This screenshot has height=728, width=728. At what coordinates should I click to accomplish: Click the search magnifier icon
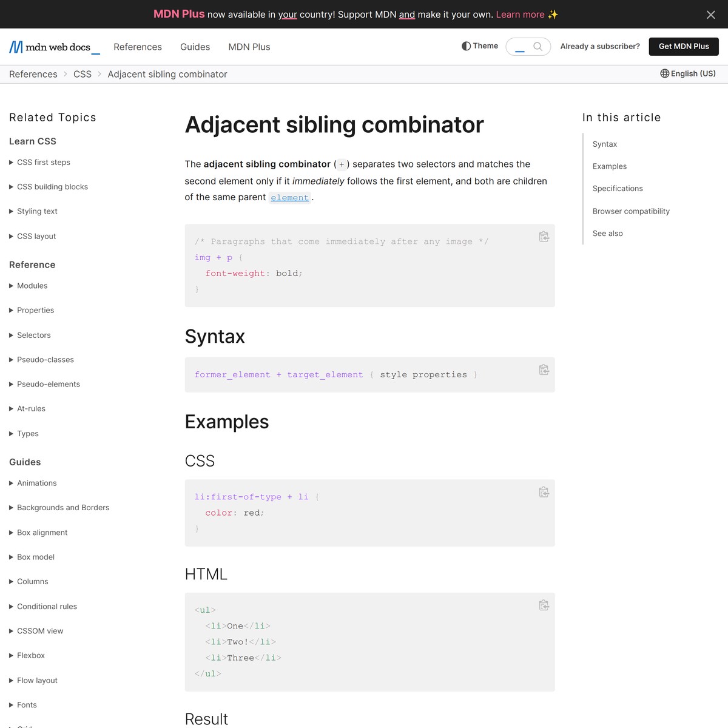[x=538, y=47]
